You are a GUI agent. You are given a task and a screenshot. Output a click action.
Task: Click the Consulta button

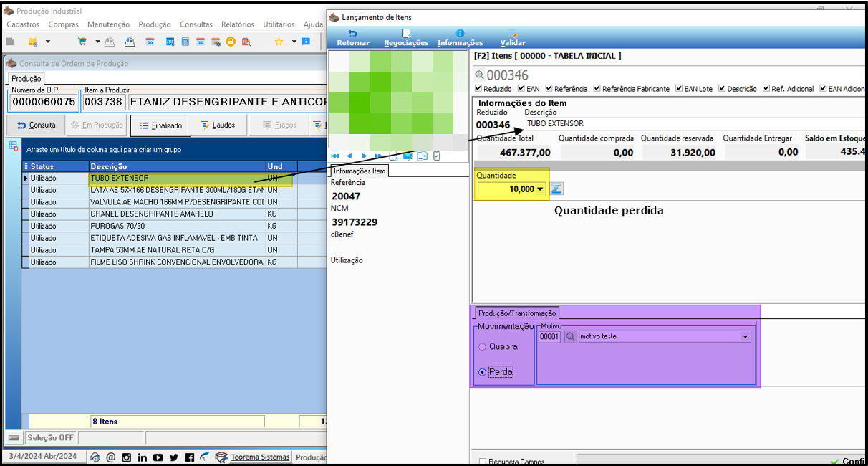coord(35,125)
